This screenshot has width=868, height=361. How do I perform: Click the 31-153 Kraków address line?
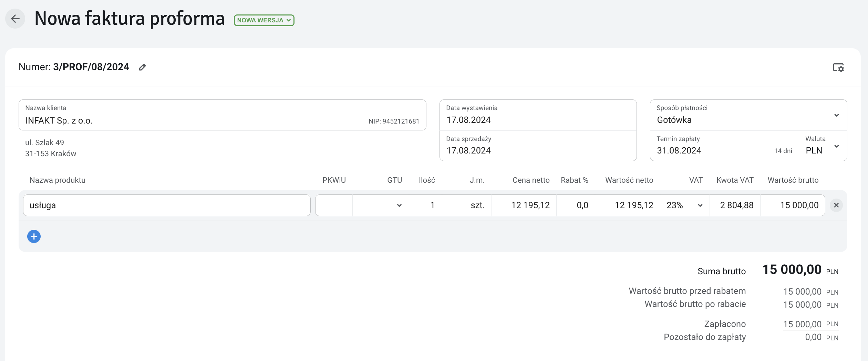50,153
